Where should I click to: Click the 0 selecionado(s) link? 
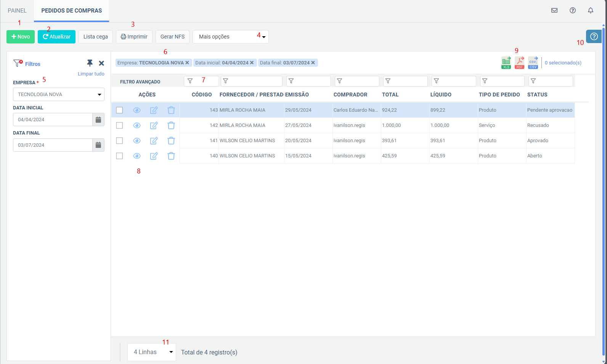pyautogui.click(x=563, y=63)
